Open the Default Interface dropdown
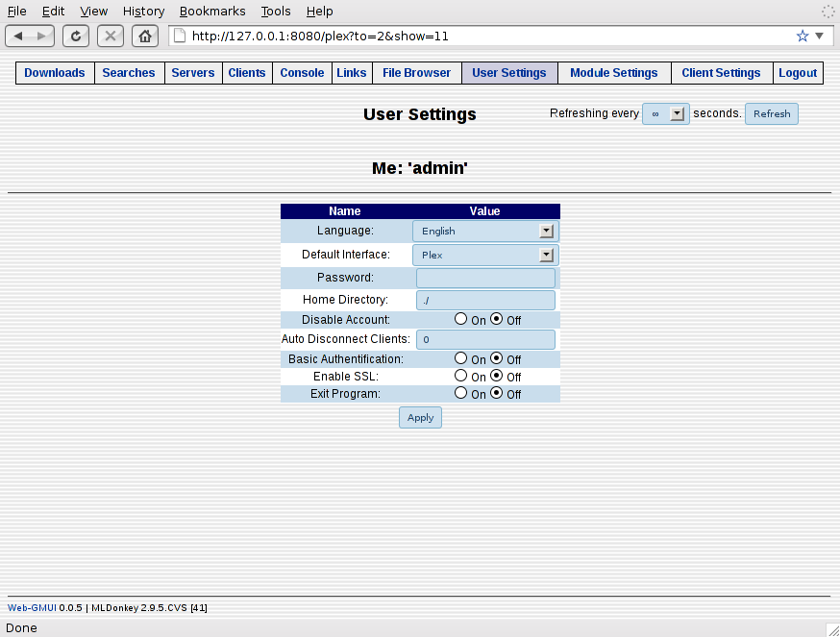 485,255
